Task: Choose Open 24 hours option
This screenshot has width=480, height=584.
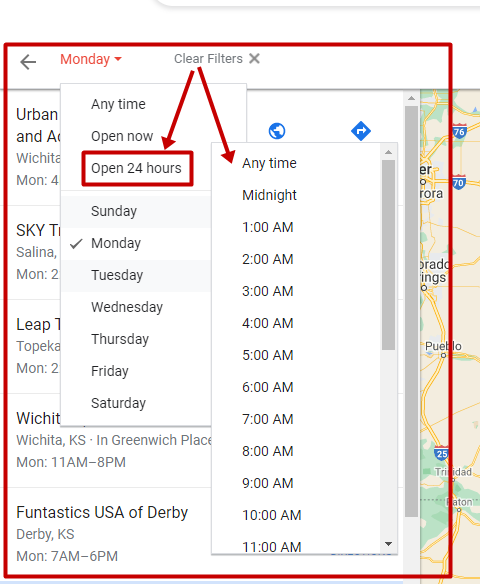Action: [x=136, y=168]
